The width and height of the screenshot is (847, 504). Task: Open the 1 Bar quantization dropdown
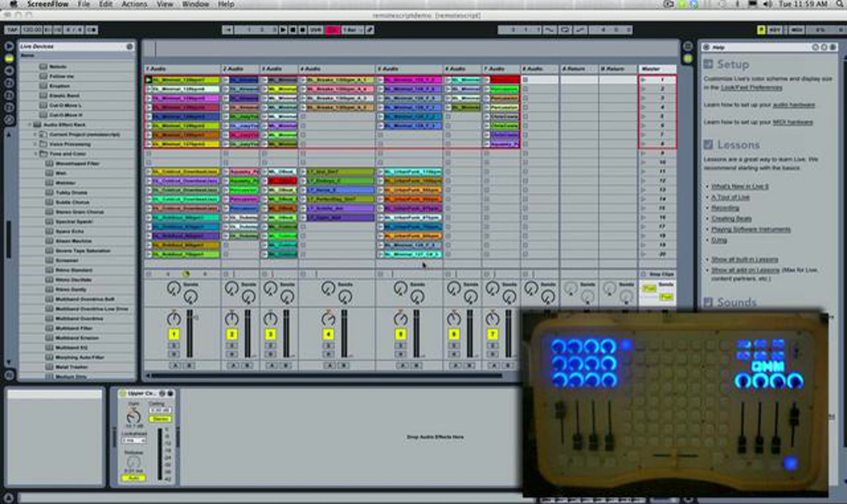coord(352,30)
